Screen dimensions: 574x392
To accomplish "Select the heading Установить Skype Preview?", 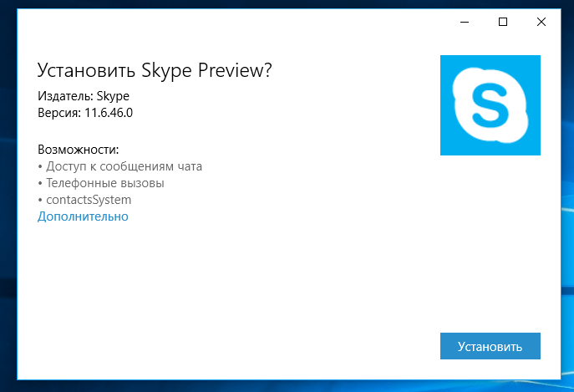I will click(155, 70).
